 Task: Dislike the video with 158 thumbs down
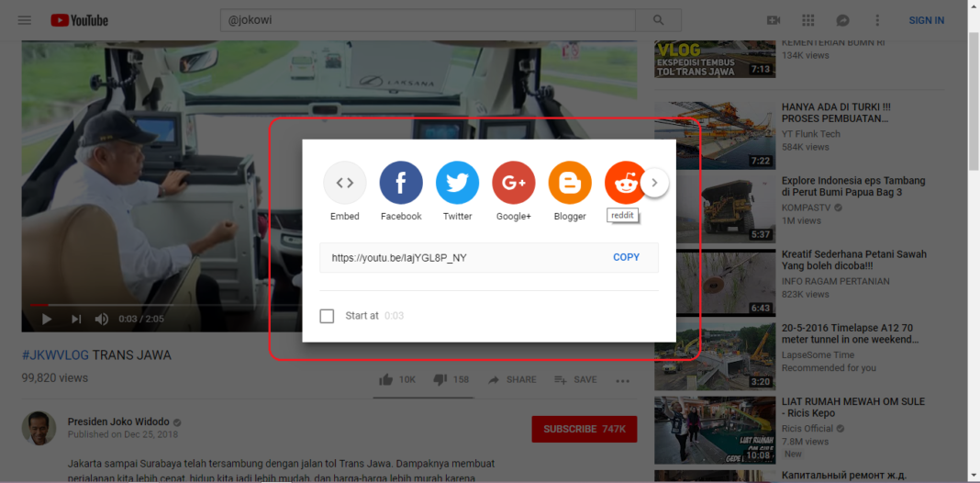coord(451,380)
